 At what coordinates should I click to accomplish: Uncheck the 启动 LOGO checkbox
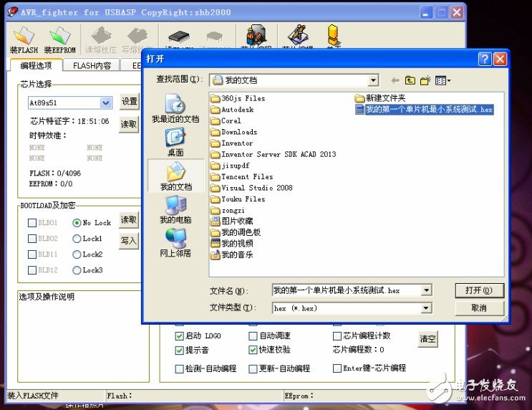coord(180,335)
